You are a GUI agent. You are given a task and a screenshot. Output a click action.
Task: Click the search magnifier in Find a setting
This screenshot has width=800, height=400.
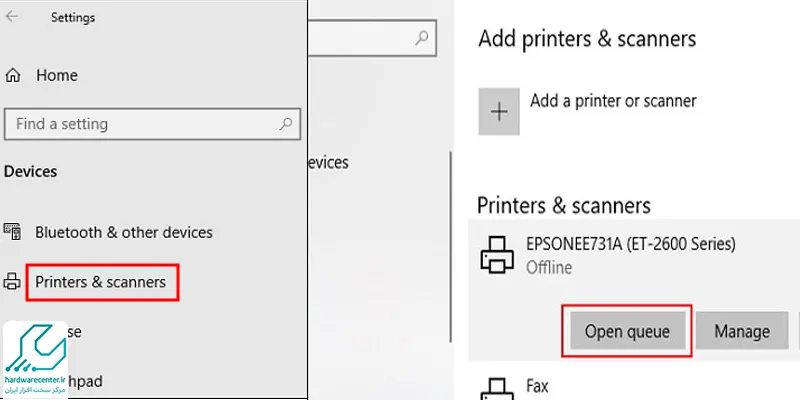(286, 123)
